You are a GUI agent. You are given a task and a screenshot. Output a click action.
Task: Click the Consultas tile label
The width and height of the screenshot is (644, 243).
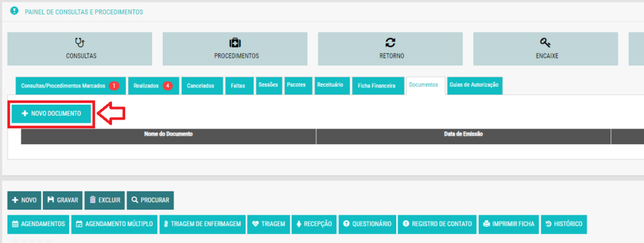(81, 56)
